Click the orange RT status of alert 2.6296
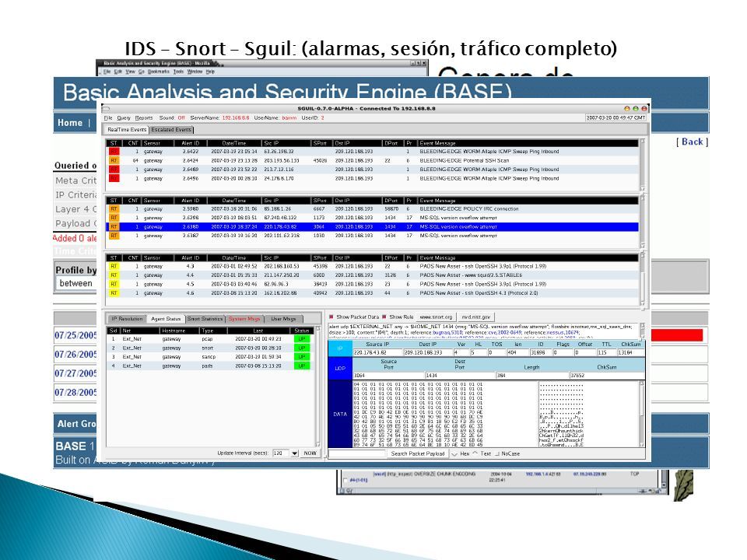Screen dimensions: 747x560 [x=114, y=218]
